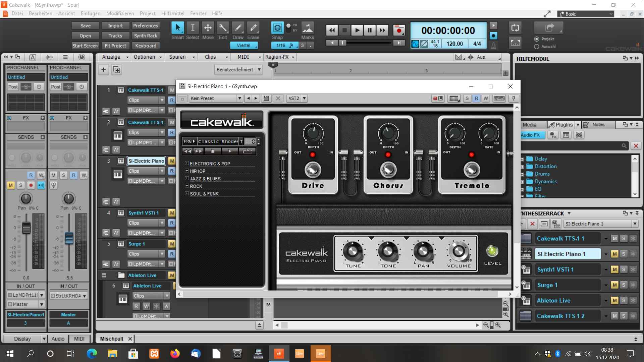Choose the Erase tool
The image size is (644, 362).
(x=253, y=28)
